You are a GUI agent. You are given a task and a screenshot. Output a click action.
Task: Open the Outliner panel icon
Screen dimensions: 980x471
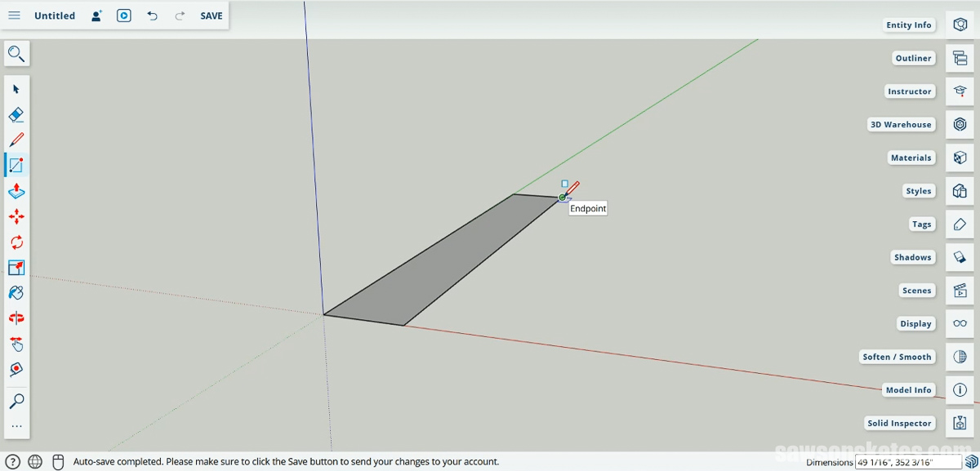(x=960, y=58)
